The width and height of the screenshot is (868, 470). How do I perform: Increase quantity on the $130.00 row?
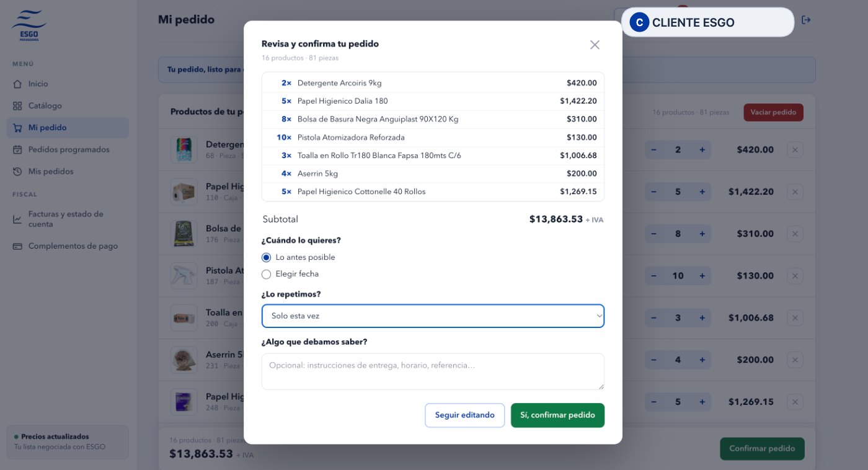point(702,276)
